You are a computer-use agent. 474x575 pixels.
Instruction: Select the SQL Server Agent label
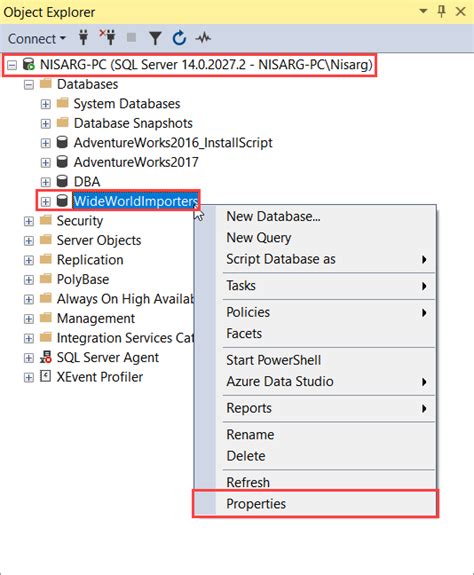(x=108, y=358)
